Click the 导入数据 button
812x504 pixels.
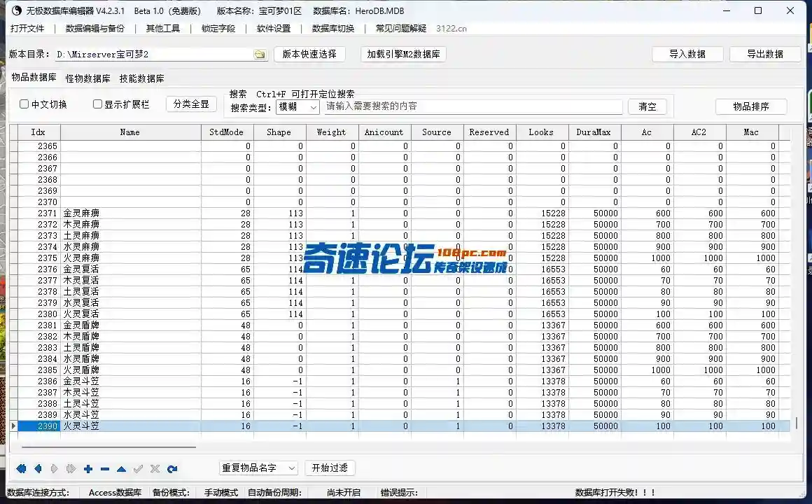click(x=687, y=54)
